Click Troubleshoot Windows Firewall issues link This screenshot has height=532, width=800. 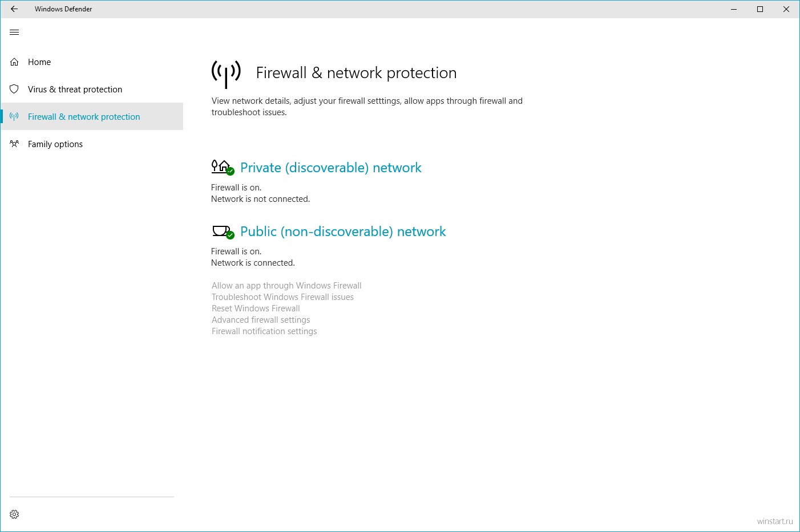click(x=282, y=297)
